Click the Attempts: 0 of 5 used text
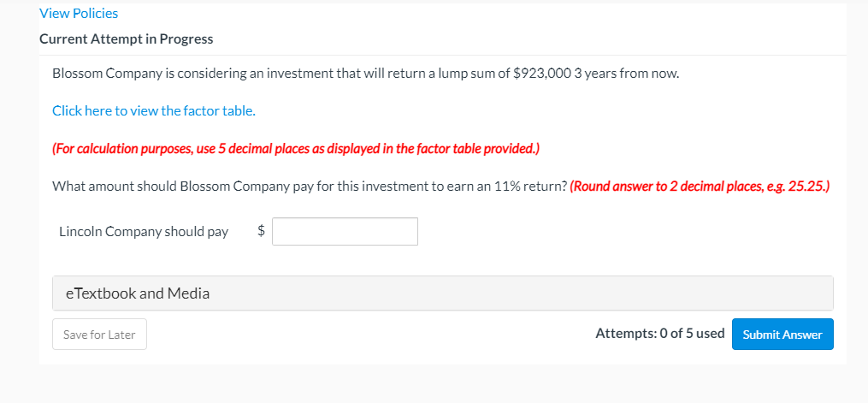868x403 pixels. 659,334
